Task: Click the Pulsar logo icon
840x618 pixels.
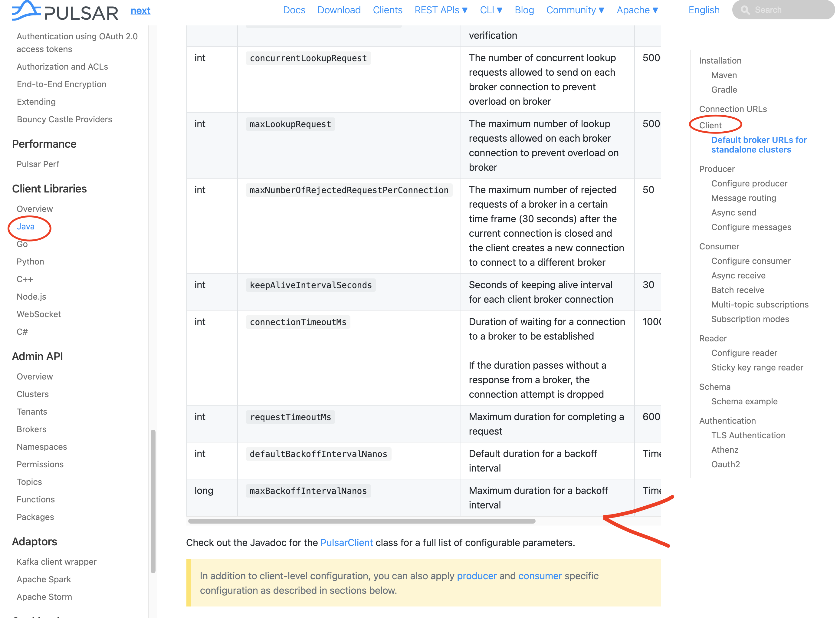Action: pos(26,10)
